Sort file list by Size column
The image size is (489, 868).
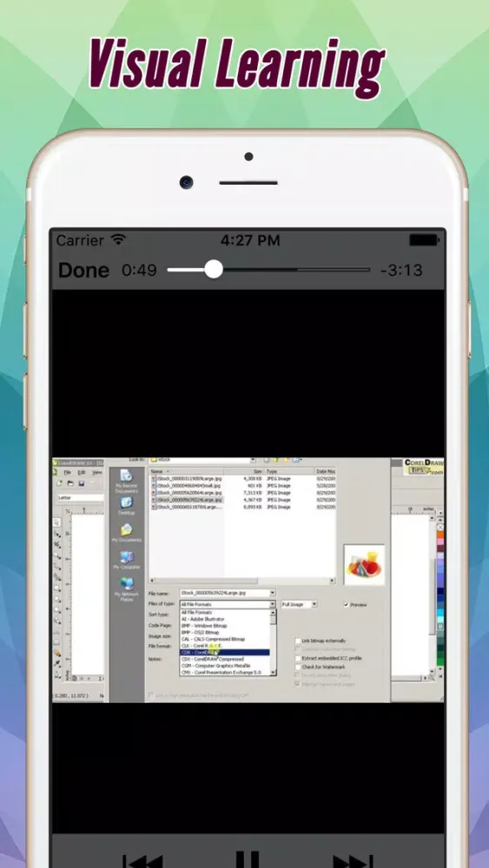(x=244, y=471)
